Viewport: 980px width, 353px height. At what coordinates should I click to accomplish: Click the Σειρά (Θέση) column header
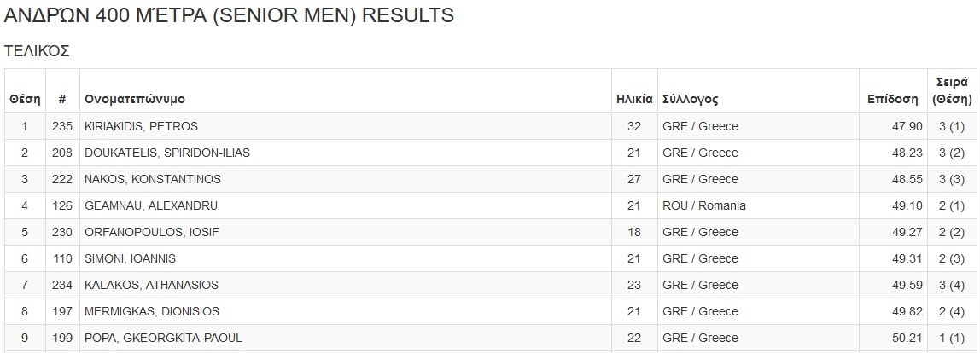point(951,91)
